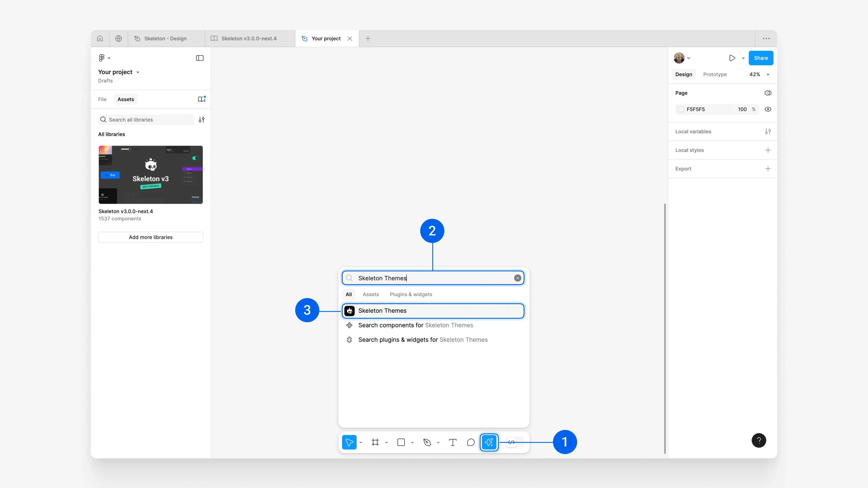Expand the Figma main menu chevron
This screenshot has width=868, height=488.
point(109,58)
